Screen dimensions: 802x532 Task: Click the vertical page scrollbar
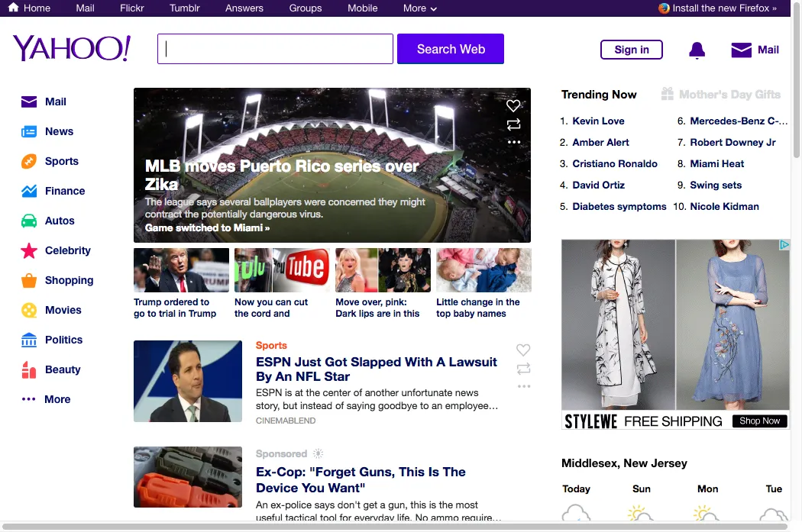point(796,79)
